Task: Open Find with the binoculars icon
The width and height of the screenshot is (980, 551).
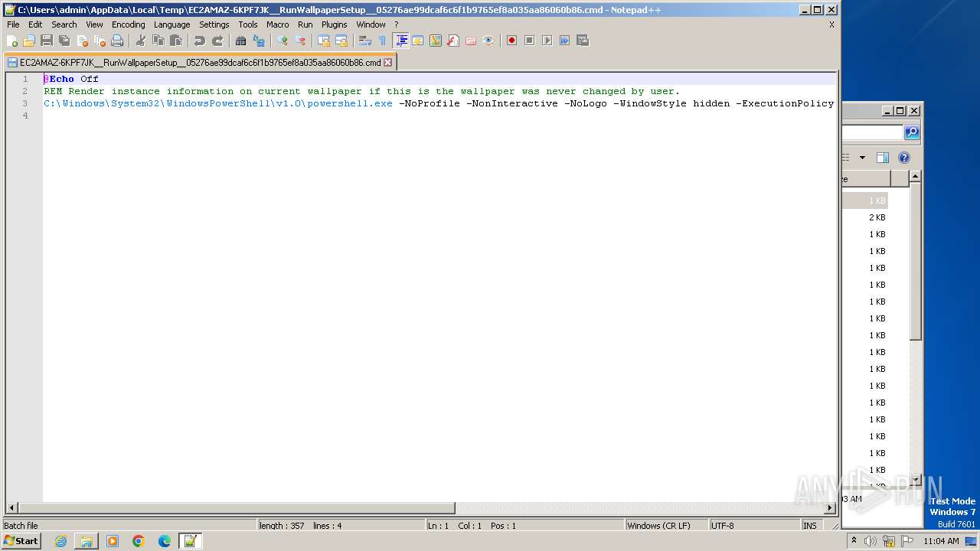Action: click(x=240, y=41)
